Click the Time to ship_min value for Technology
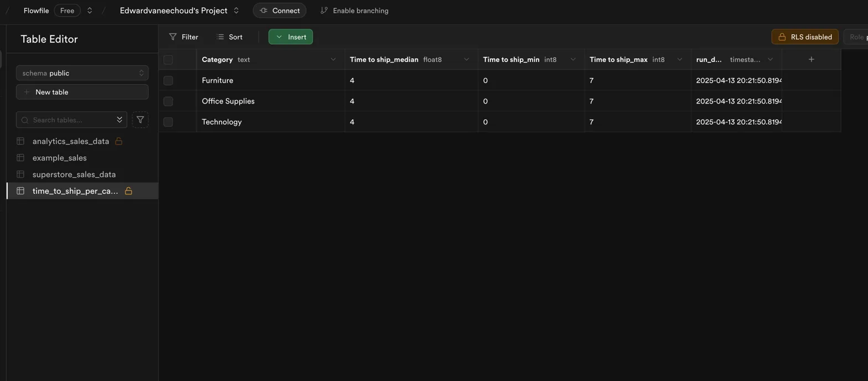 pos(531,122)
